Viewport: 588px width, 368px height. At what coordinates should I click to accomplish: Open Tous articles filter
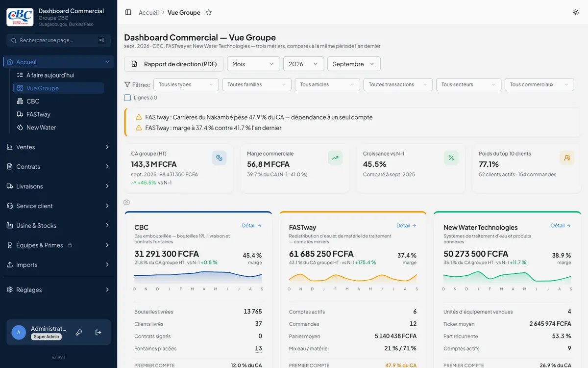327,84
